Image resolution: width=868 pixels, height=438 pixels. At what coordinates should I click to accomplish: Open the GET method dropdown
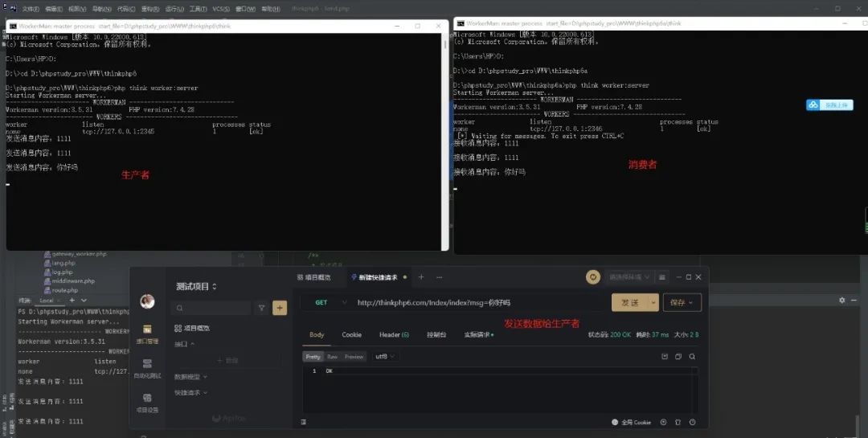(330, 303)
